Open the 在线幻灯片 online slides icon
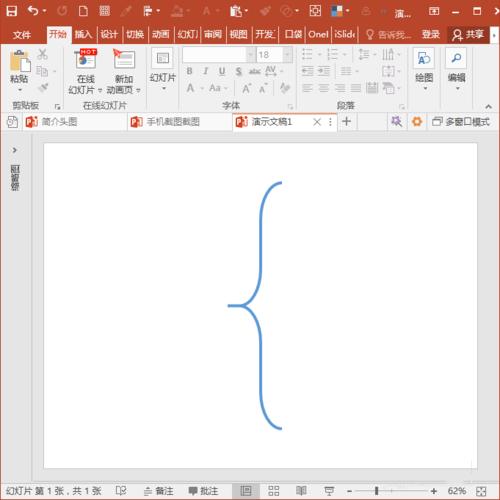The width and height of the screenshot is (500, 500). click(x=86, y=59)
